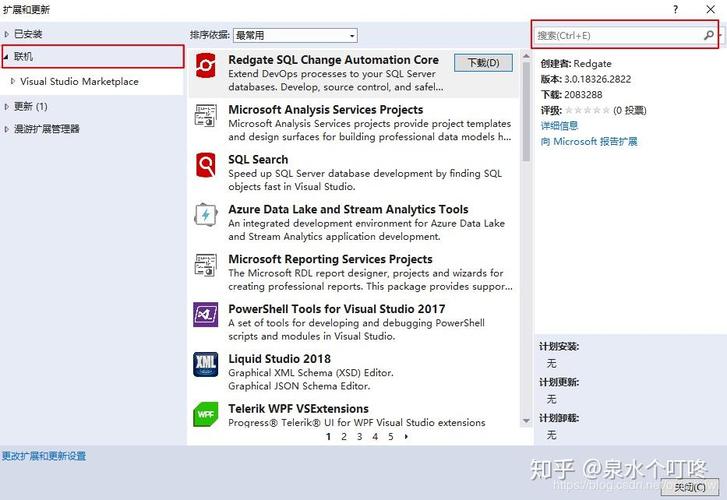Click the 版本: 3.0.18326.2822 text
Image resolution: width=727 pixels, height=500 pixels.
click(586, 79)
